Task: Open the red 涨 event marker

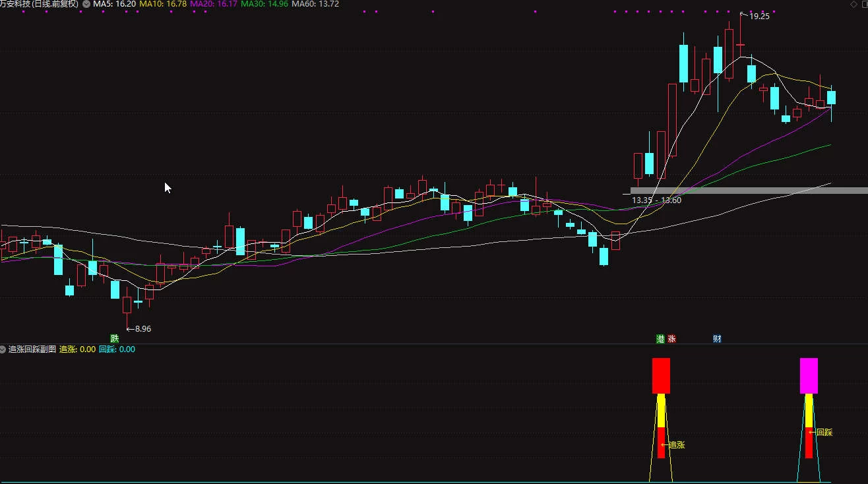Action: pyautogui.click(x=671, y=339)
